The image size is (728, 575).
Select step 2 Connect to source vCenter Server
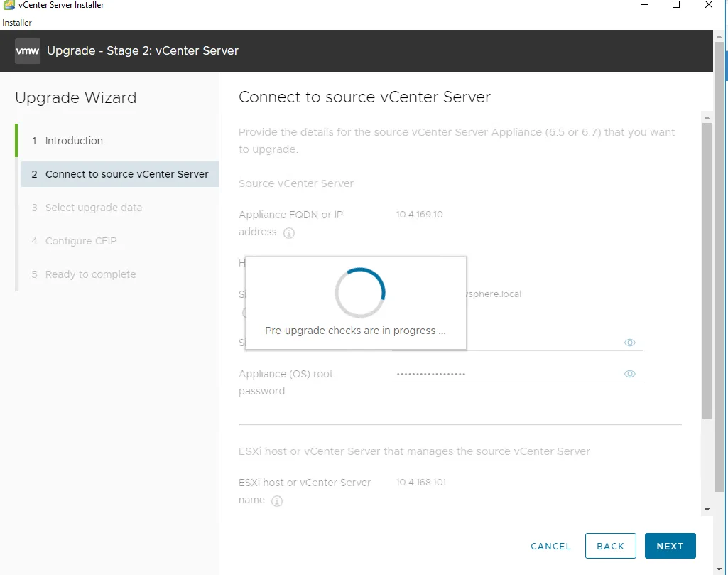click(x=119, y=174)
